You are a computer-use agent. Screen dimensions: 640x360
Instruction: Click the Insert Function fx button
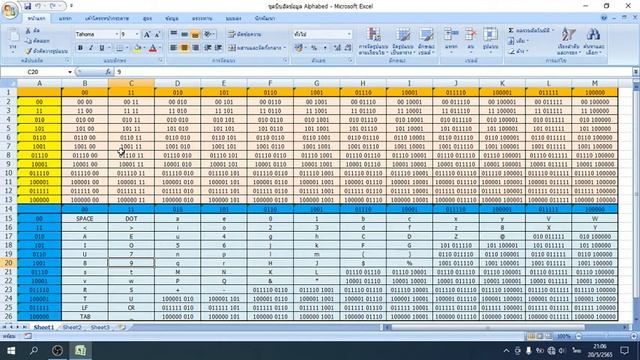(108, 72)
